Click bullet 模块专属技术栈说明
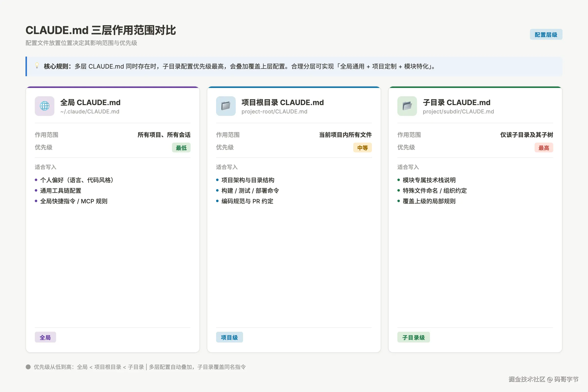Viewport: 588px width, 392px height. point(429,180)
